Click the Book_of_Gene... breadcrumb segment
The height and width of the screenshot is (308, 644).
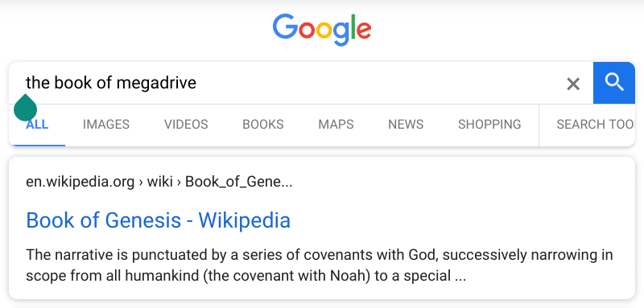[238, 182]
